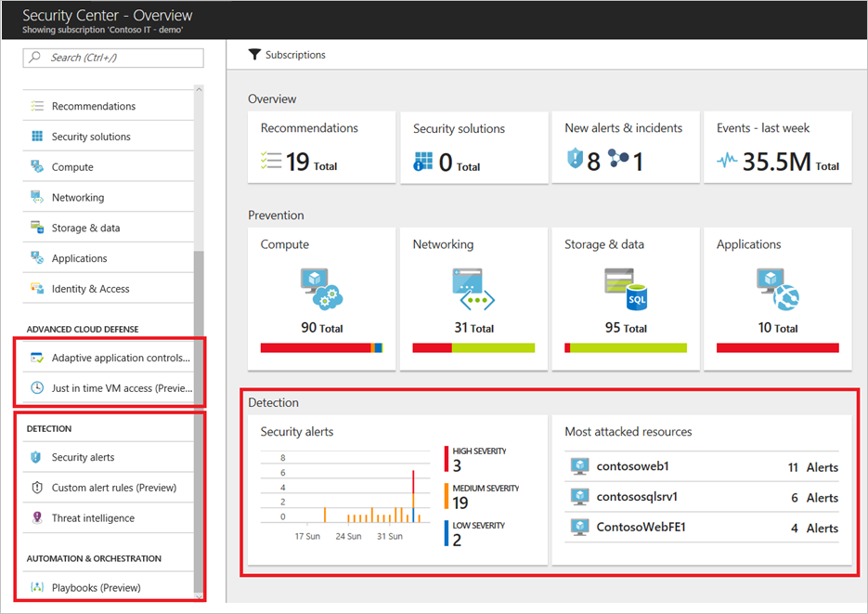Click the 95 Total storage value
Screen dimensions: 868x614
(626, 328)
